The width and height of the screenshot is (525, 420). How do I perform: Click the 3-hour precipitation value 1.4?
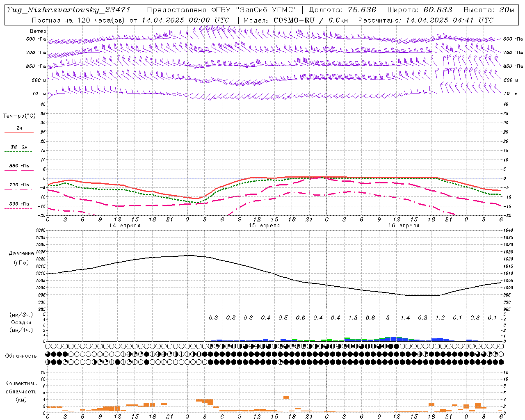pyautogui.click(x=405, y=318)
